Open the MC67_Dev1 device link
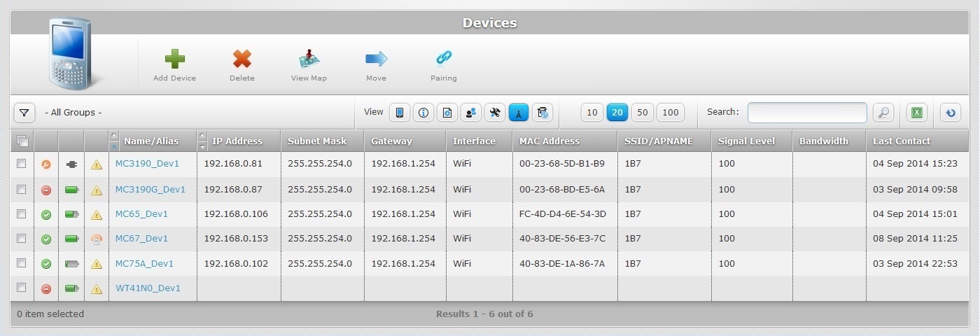 [x=141, y=239]
